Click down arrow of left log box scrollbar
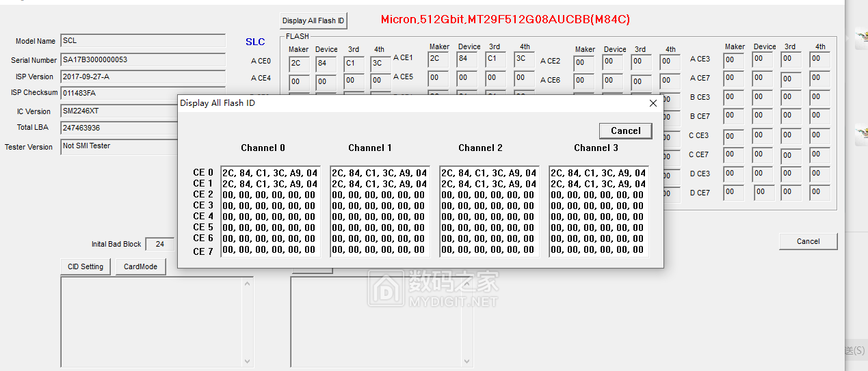Image resolution: width=868 pixels, height=371 pixels. [248, 361]
